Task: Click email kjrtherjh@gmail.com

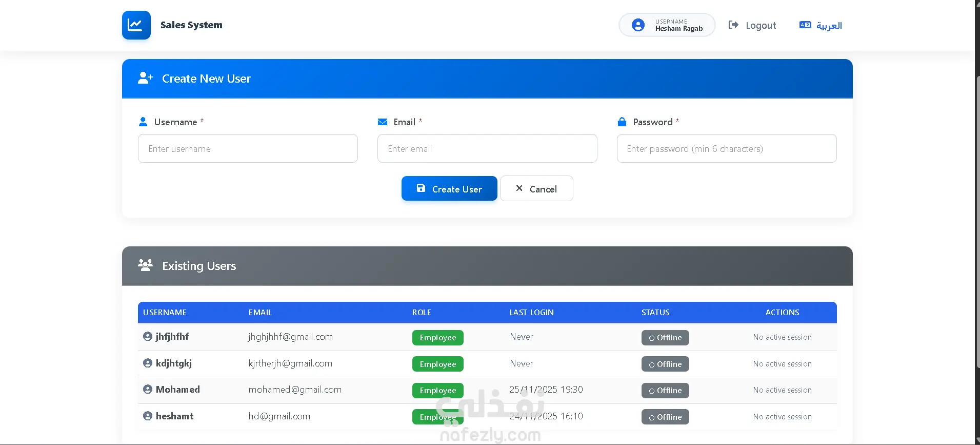Action: pyautogui.click(x=290, y=363)
